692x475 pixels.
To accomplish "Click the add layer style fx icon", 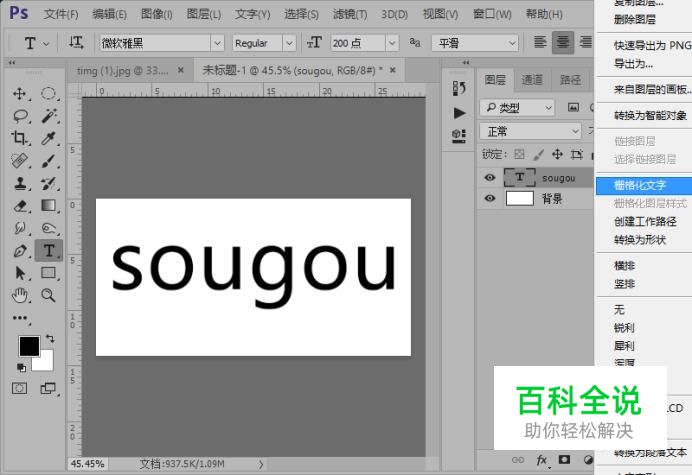I will (542, 460).
